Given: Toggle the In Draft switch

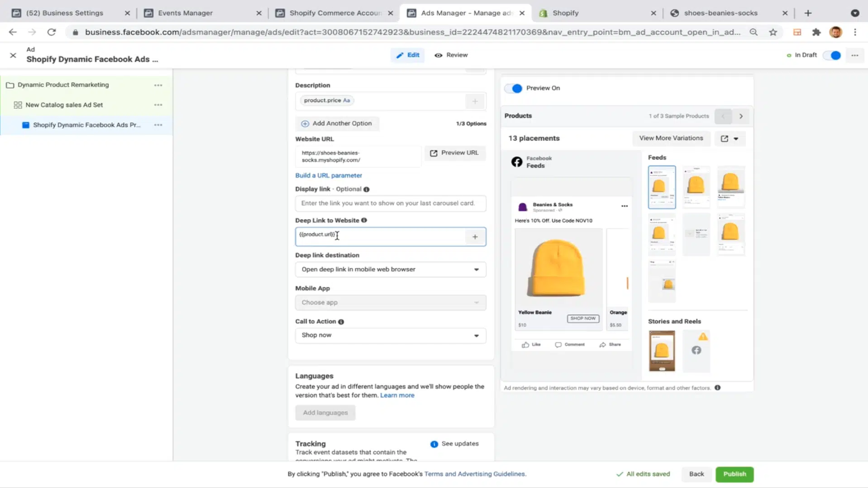Looking at the screenshot, I should 832,55.
